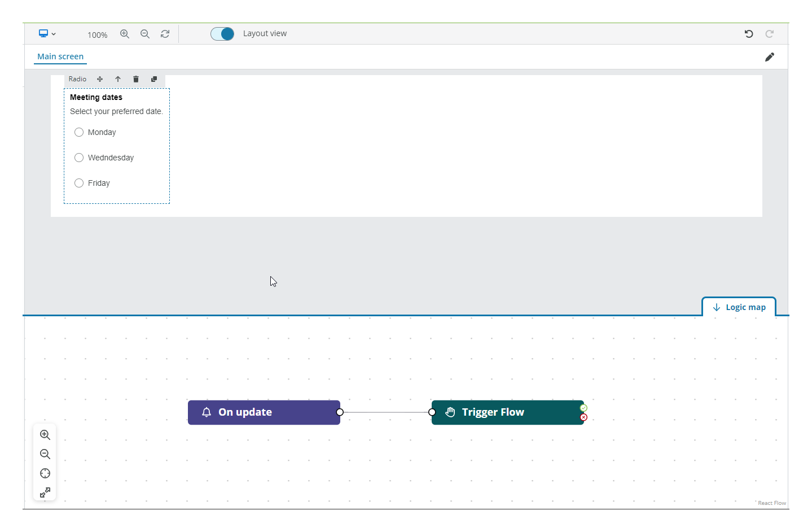Viewport: 812px width, 532px height.
Task: Switch to the Main screen tab
Action: (60, 56)
